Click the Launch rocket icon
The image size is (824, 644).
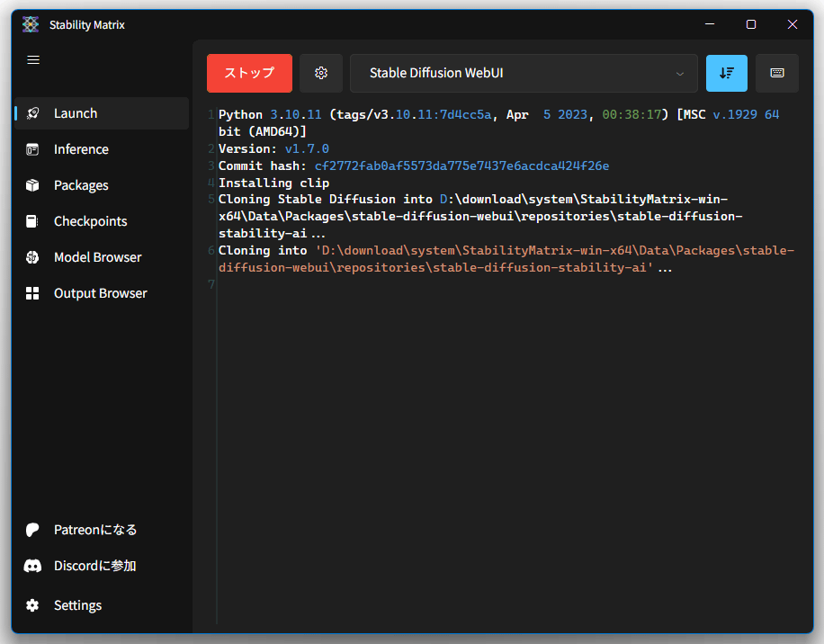pos(32,113)
